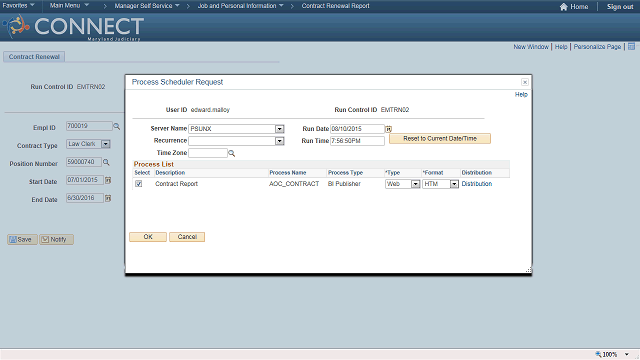
Task: Click into the Run Time input field
Action: pos(357,141)
